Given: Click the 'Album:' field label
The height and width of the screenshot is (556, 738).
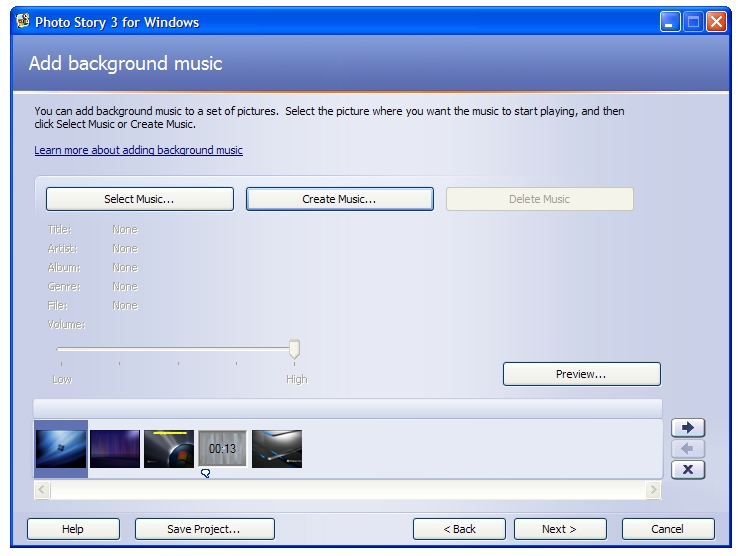Looking at the screenshot, I should tap(64, 267).
